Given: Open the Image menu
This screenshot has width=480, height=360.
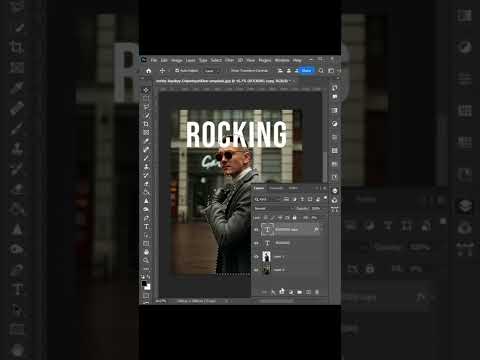Looking at the screenshot, I should tap(177, 60).
